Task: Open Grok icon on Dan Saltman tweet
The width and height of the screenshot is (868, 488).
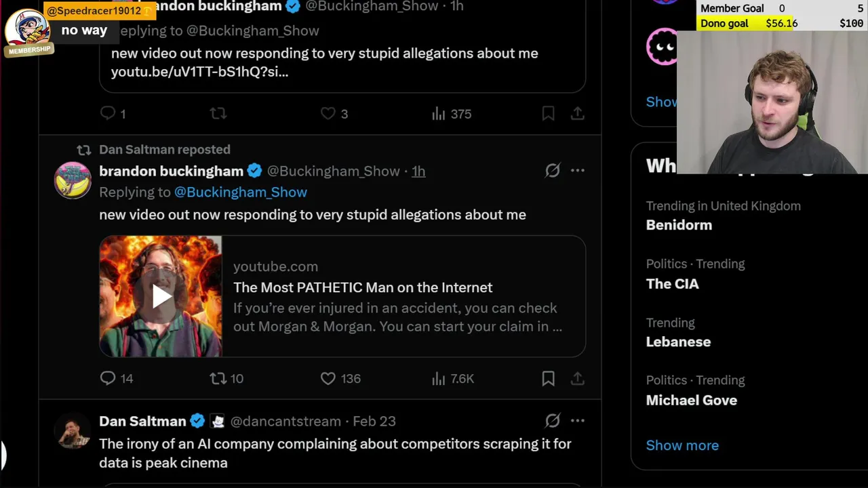Action: [553, 421]
